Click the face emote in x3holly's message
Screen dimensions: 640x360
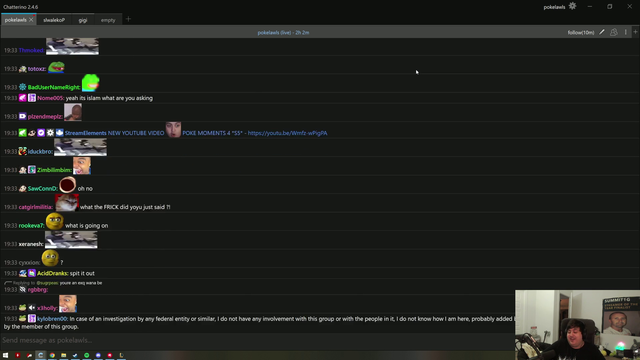68,304
